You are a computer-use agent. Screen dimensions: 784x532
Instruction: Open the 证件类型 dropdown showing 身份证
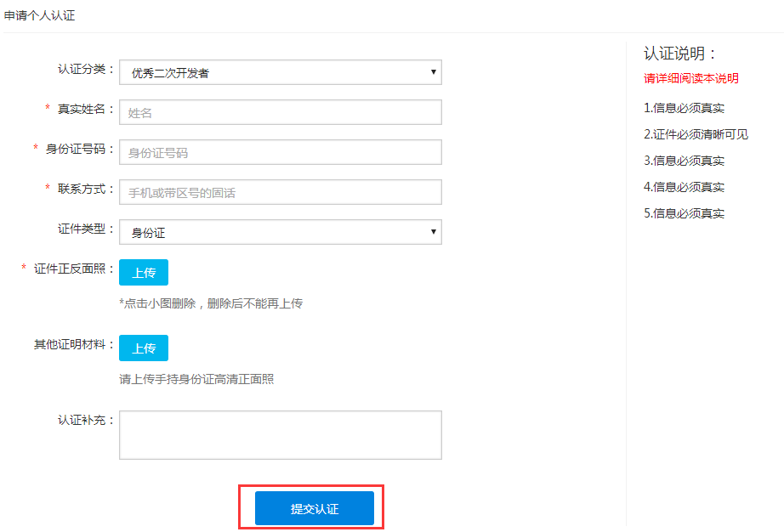coord(281,232)
